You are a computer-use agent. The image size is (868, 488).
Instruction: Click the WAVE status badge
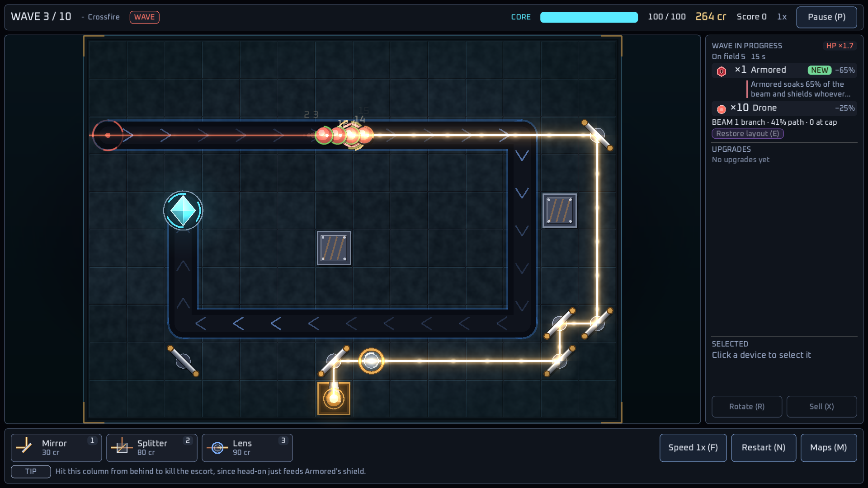click(144, 17)
